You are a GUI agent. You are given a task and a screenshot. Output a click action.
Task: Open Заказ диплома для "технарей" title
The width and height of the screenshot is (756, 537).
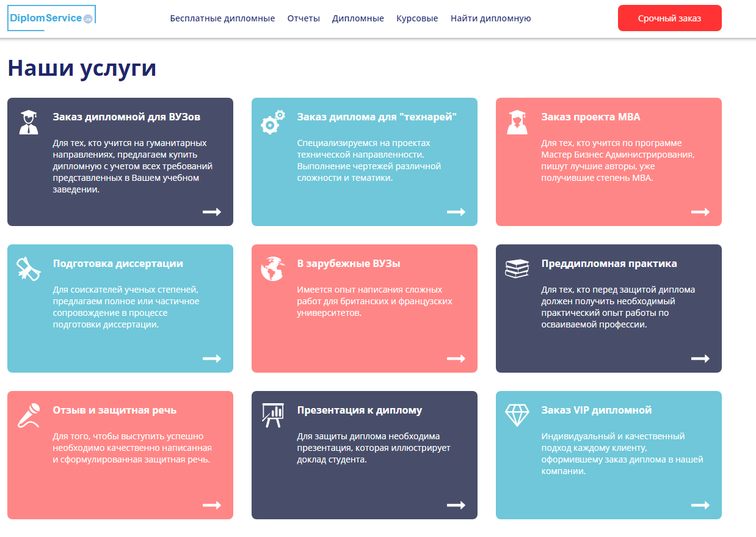(377, 117)
